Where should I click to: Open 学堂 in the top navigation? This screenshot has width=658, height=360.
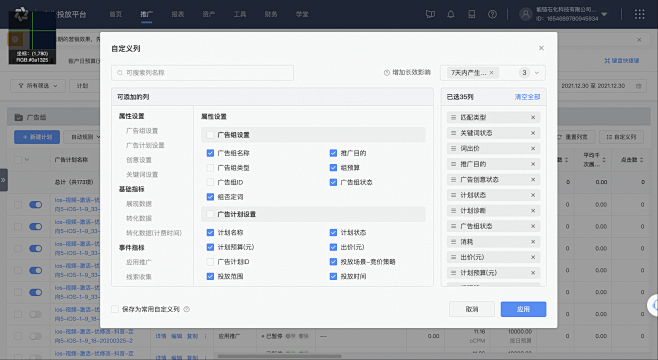(302, 14)
